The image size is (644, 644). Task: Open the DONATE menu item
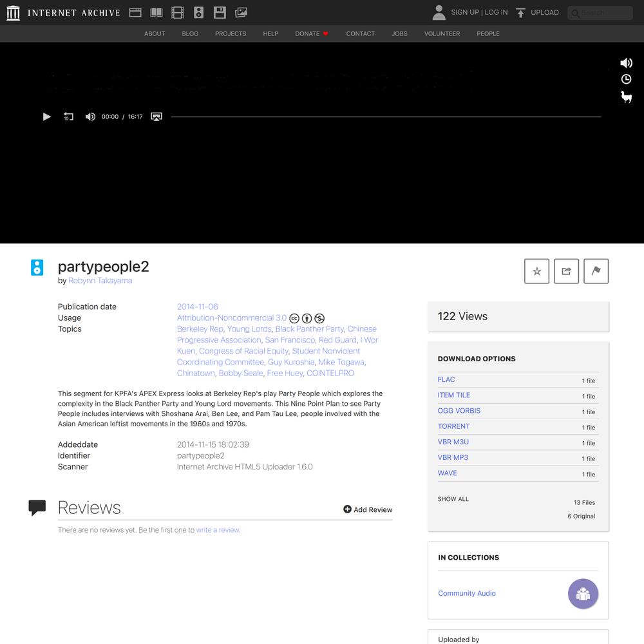coord(312,33)
